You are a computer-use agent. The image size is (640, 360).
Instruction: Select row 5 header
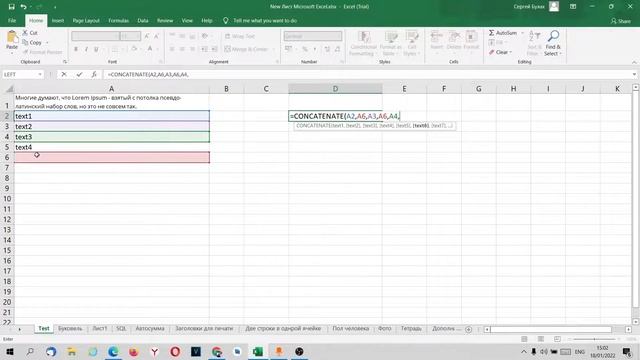(x=7, y=147)
